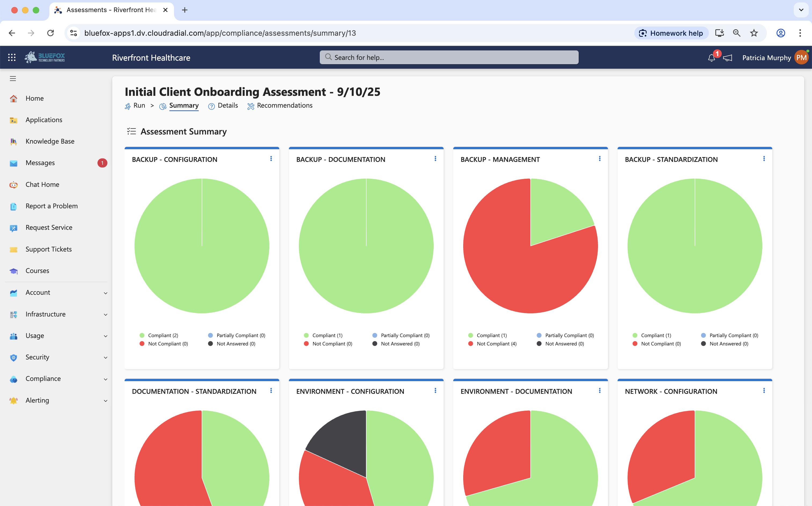
Task: Open Backup - Configuration card options menu
Action: 271,159
